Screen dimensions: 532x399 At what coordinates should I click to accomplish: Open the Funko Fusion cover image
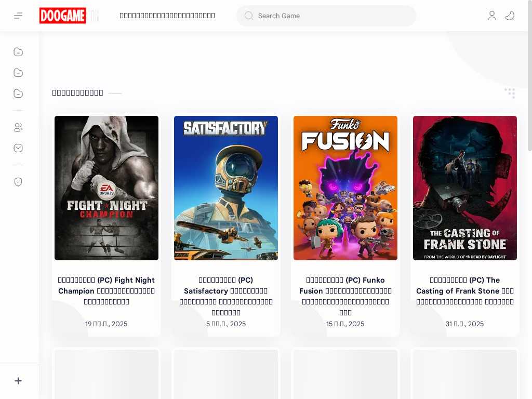click(345, 188)
